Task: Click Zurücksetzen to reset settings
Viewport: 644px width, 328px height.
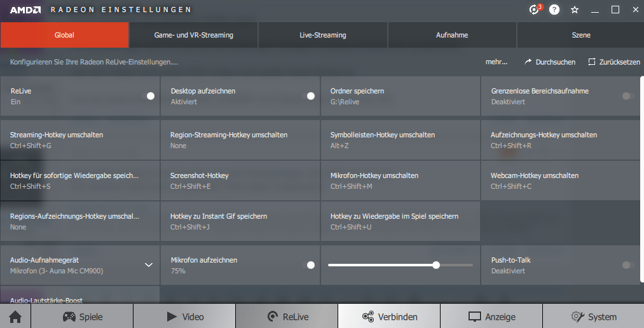Action: tap(614, 62)
